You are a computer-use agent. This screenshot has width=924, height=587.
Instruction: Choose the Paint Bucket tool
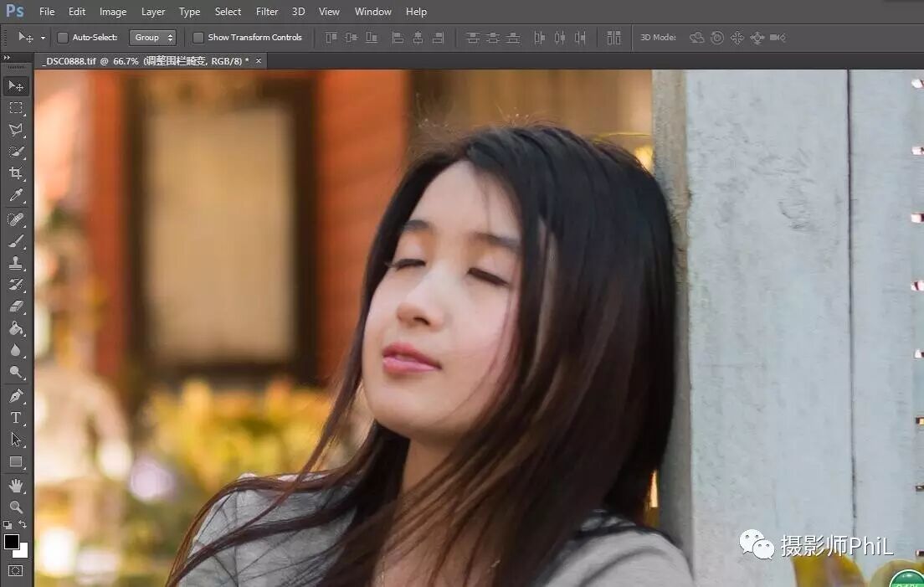[x=16, y=328]
